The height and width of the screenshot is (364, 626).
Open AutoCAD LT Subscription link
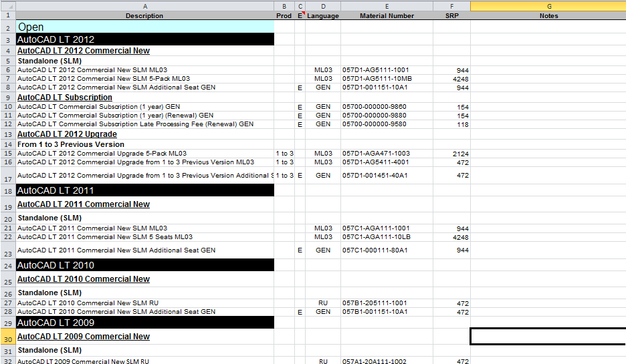(65, 98)
